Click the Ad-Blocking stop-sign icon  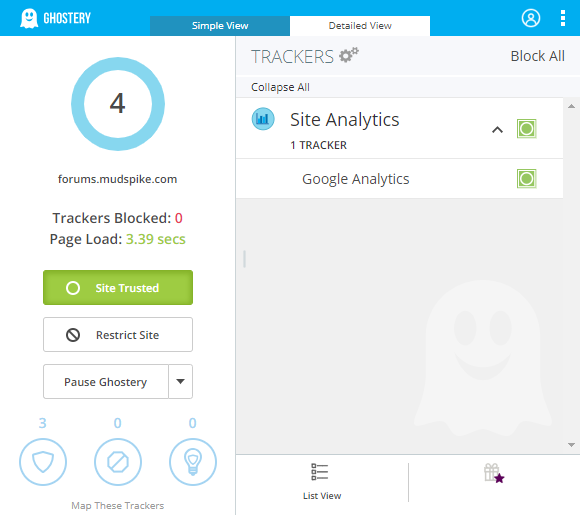tap(118, 462)
